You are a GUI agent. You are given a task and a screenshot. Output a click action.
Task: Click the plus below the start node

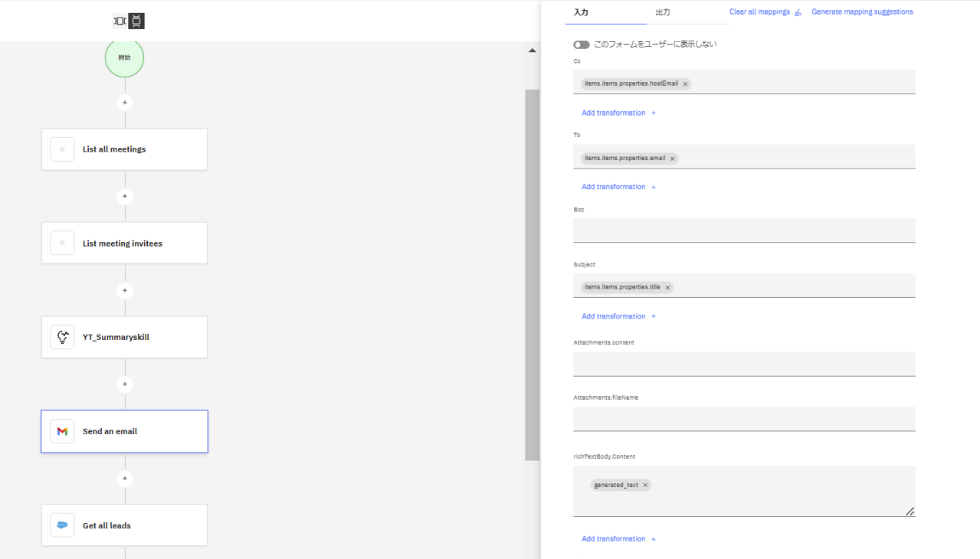click(x=125, y=103)
